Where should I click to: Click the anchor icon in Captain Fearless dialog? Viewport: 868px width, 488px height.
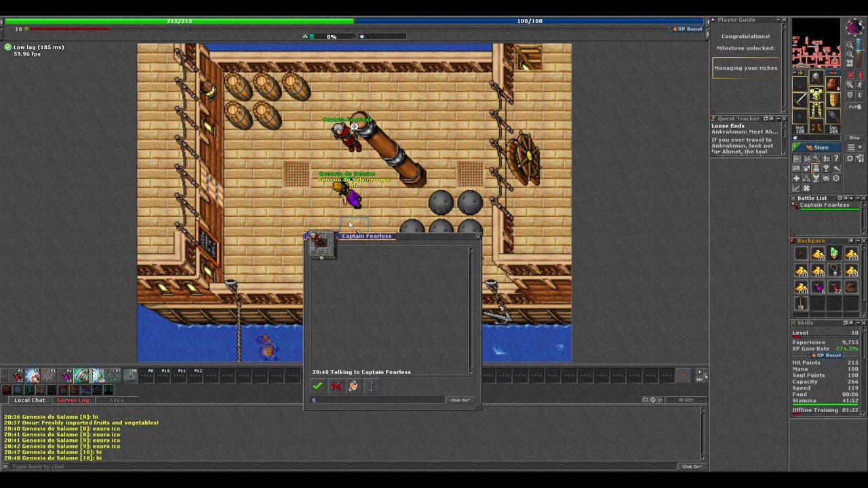[371, 386]
